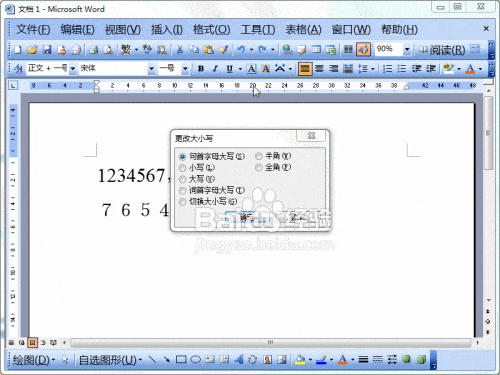Open the Table 表格 menu

303,30
